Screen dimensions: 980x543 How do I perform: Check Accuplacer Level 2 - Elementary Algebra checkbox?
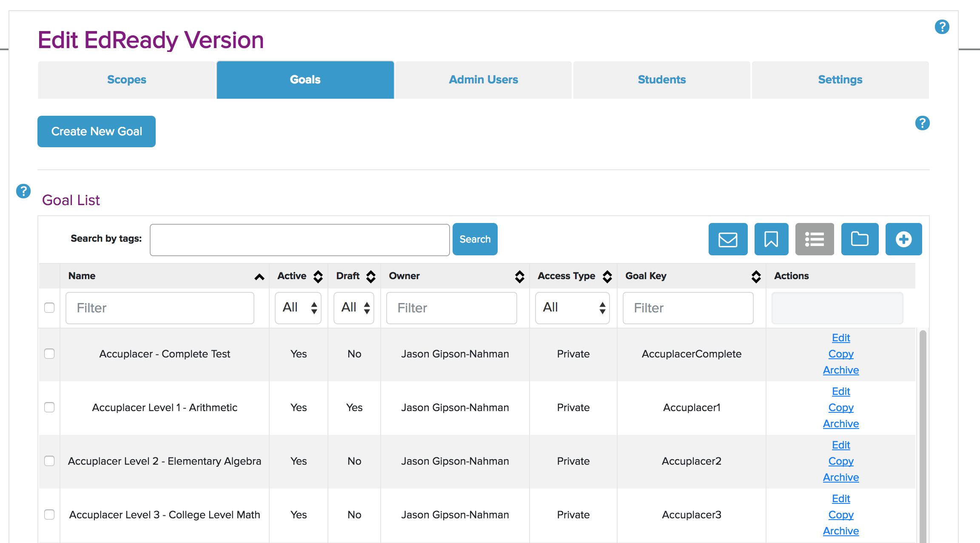pos(49,461)
